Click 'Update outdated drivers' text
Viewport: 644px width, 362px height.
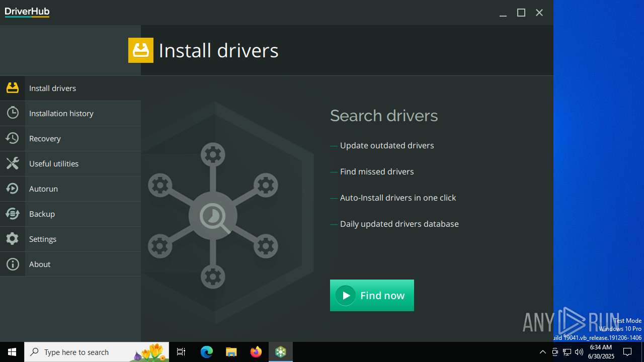[x=387, y=145]
